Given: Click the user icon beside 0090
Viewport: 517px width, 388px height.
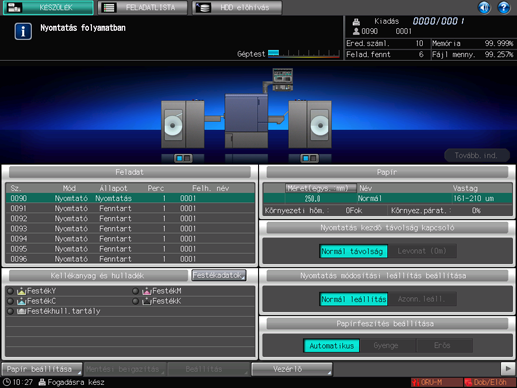Looking at the screenshot, I should point(356,31).
